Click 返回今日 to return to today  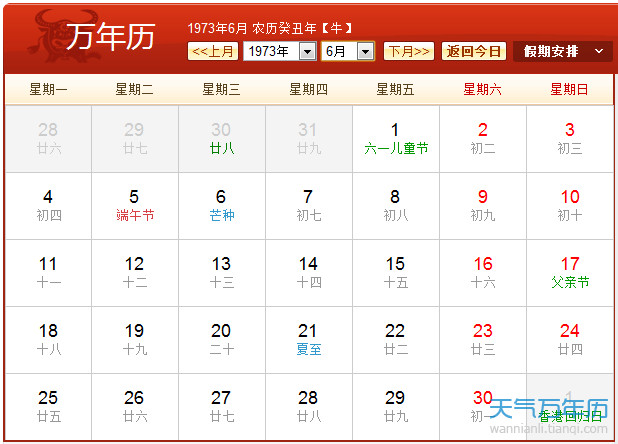[x=474, y=51]
